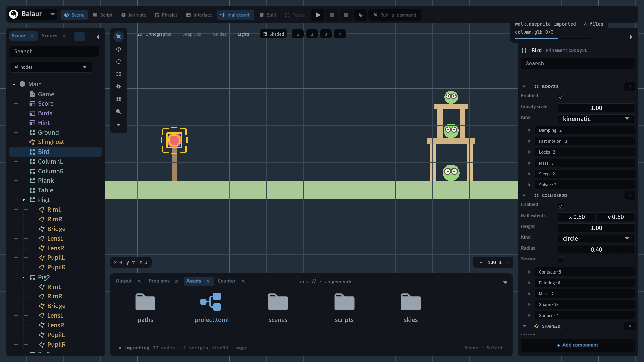This screenshot has width=644, height=362.
Task: Open the Physics workspace
Action: 166,15
